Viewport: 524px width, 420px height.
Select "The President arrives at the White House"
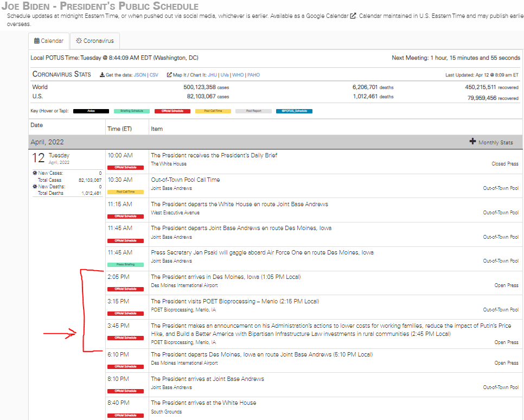(x=203, y=403)
